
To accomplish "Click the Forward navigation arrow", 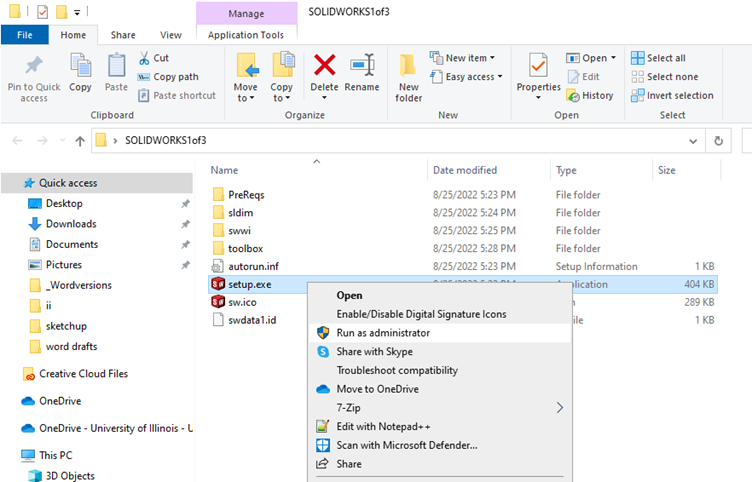I will click(42, 141).
